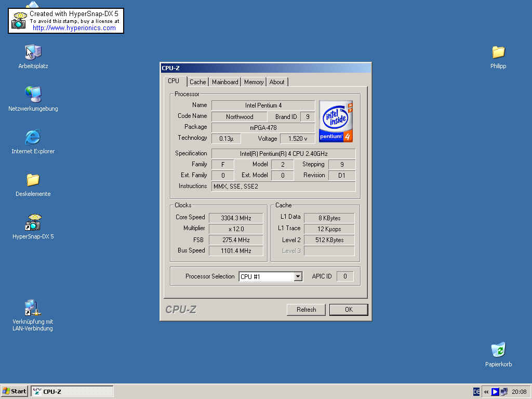Click the Voltage value 1.520 v
The width and height of the screenshot is (532, 399).
(298, 138)
